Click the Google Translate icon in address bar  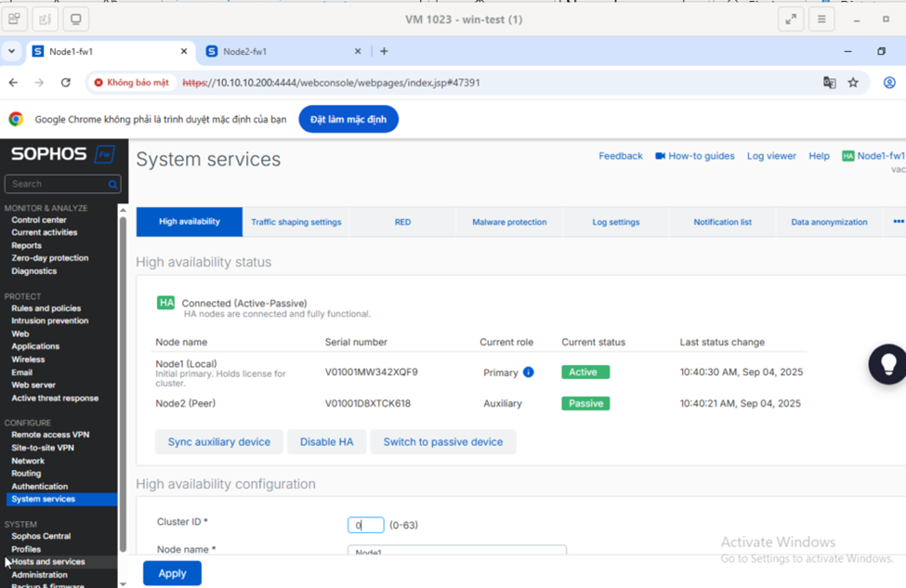829,83
